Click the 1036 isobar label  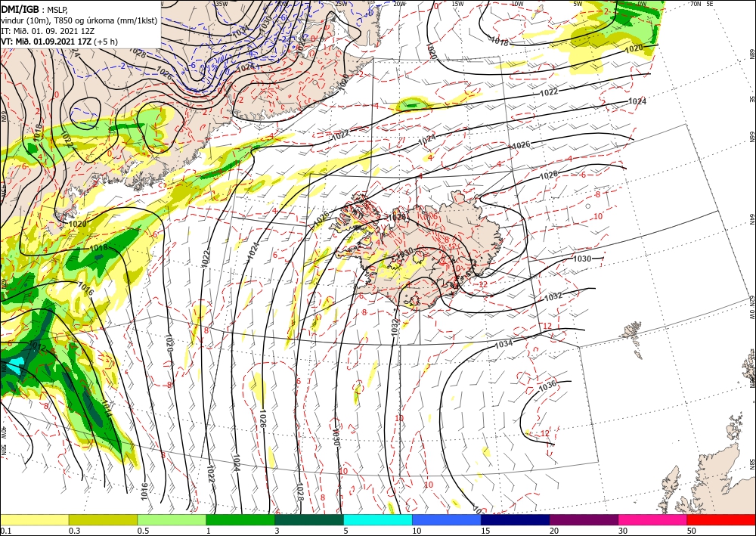[547, 386]
